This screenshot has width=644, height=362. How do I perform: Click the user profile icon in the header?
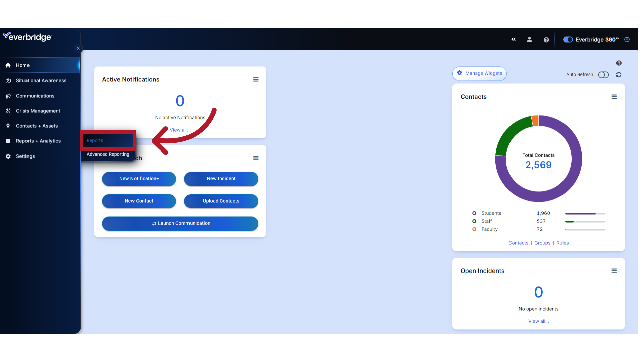pyautogui.click(x=529, y=39)
